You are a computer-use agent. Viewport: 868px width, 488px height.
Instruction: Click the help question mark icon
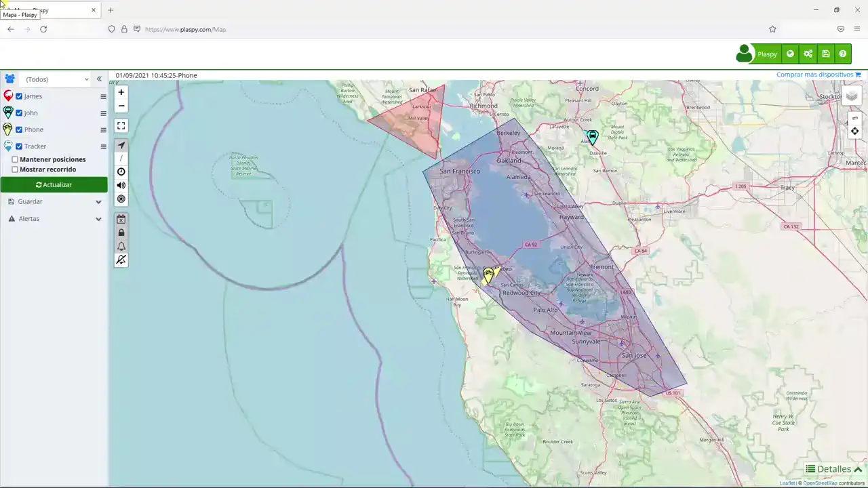[x=842, y=54]
